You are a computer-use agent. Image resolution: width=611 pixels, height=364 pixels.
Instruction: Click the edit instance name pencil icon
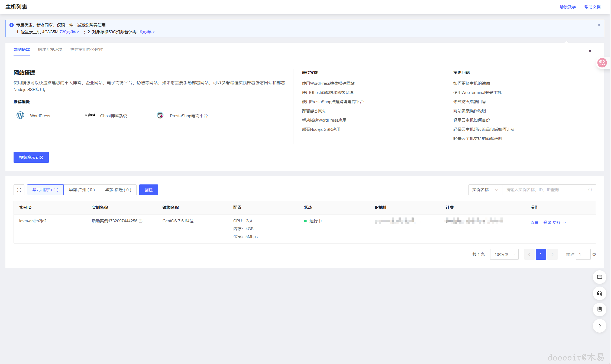[x=141, y=221]
